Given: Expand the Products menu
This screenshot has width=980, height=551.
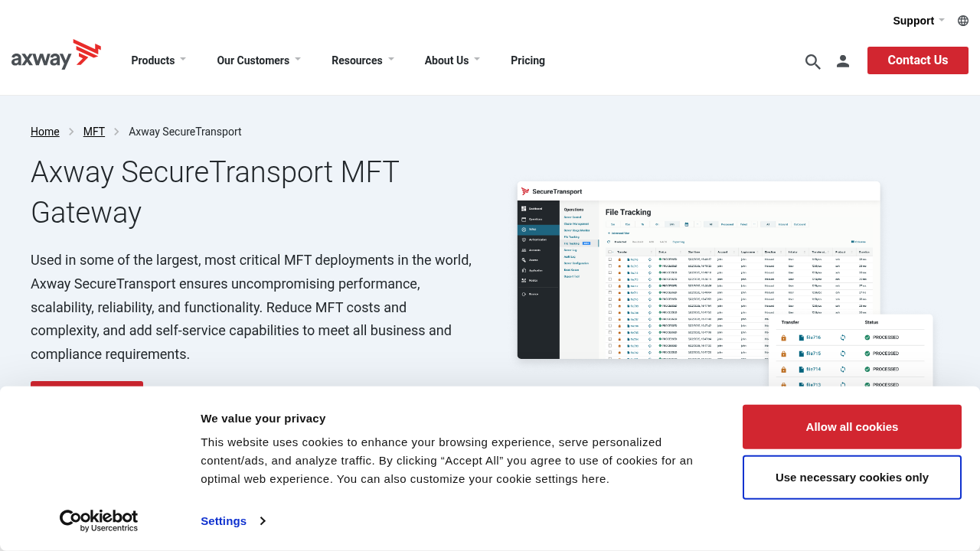Looking at the screenshot, I should (x=158, y=60).
